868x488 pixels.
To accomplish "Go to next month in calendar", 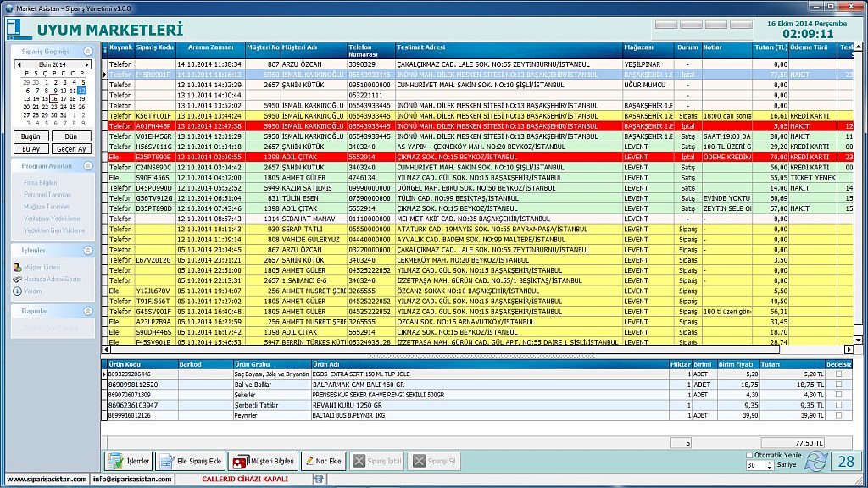I will pyautogui.click(x=86, y=64).
